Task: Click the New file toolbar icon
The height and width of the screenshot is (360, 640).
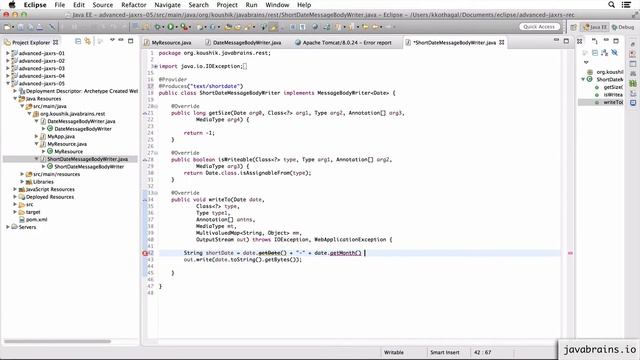Action: pyautogui.click(x=7, y=27)
